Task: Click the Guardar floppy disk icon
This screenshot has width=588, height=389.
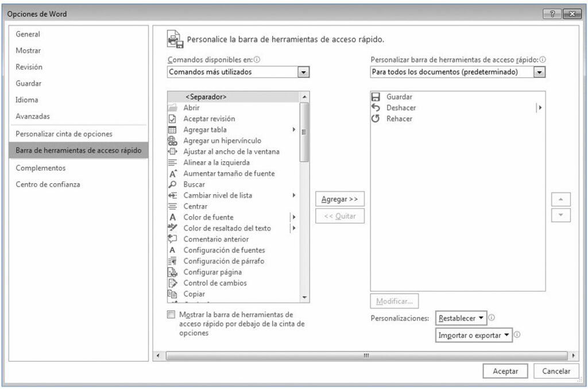Action: click(x=376, y=97)
